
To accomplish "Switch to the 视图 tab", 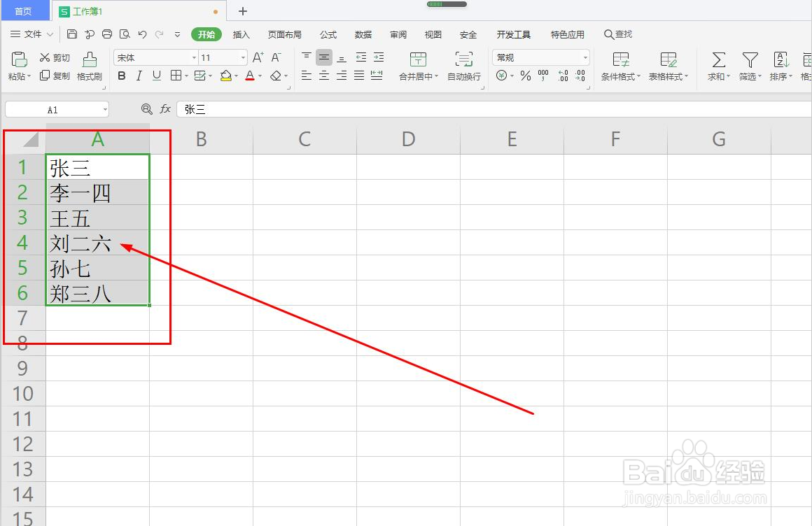I will pos(433,35).
